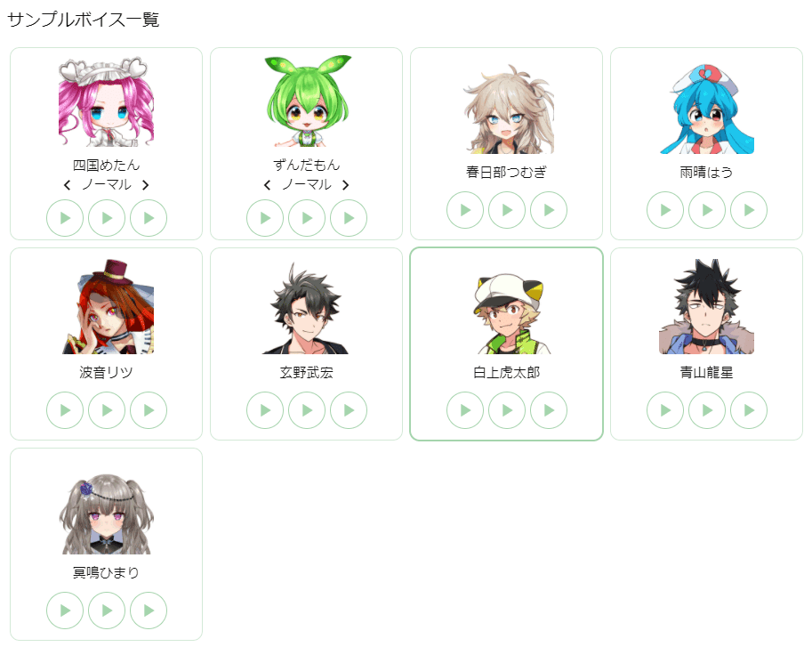The image size is (812, 647).
Task: Play third voice sample of 春日部つむぎ
Action: [x=549, y=210]
